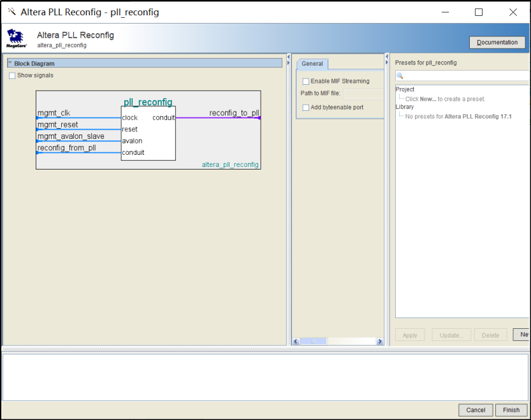The width and height of the screenshot is (531, 420).
Task: Minimize the Altera PLL Reconfig window
Action: tap(446, 12)
